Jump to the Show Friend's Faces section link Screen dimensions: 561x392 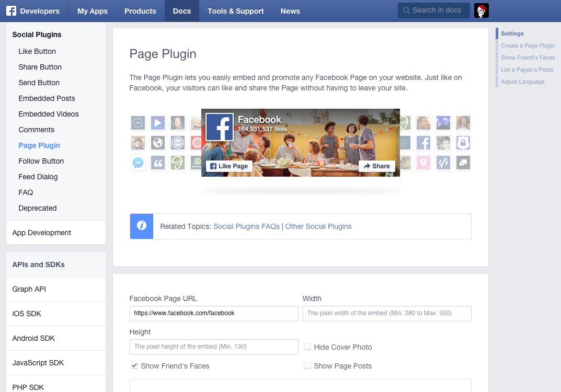[528, 57]
